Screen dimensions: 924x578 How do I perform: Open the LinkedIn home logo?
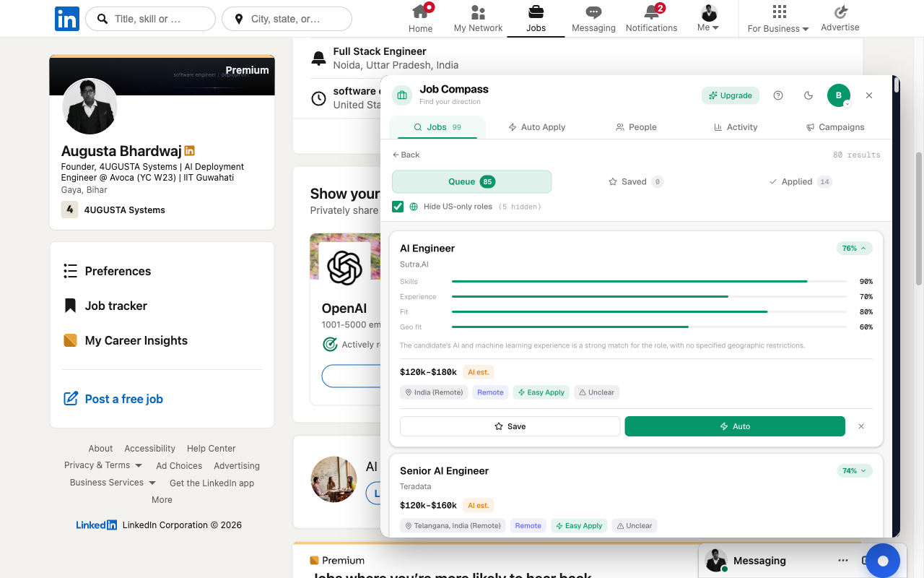coord(67,19)
